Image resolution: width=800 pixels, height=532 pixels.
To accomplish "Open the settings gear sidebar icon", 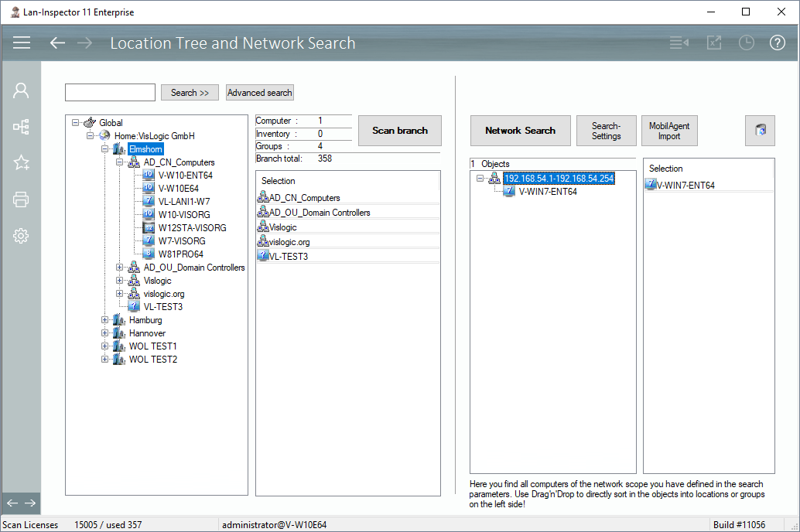I will pos(21,237).
